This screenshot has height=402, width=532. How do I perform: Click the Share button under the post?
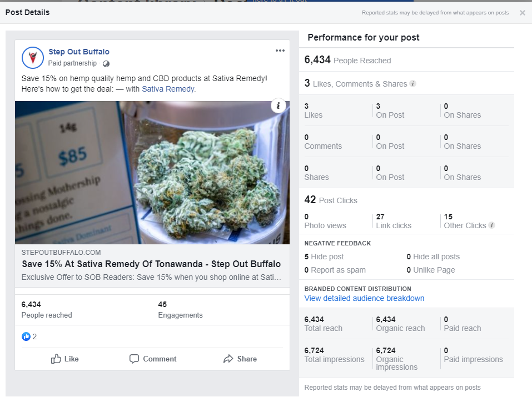click(240, 359)
